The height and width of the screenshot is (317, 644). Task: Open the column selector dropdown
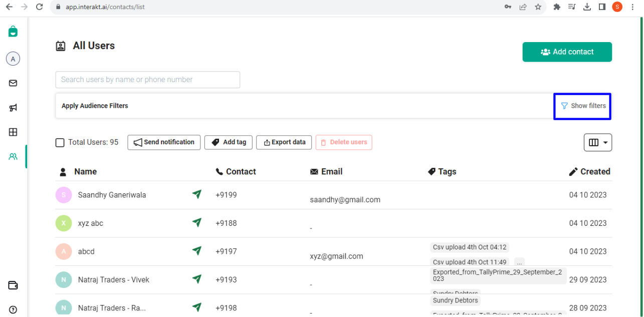tap(598, 143)
